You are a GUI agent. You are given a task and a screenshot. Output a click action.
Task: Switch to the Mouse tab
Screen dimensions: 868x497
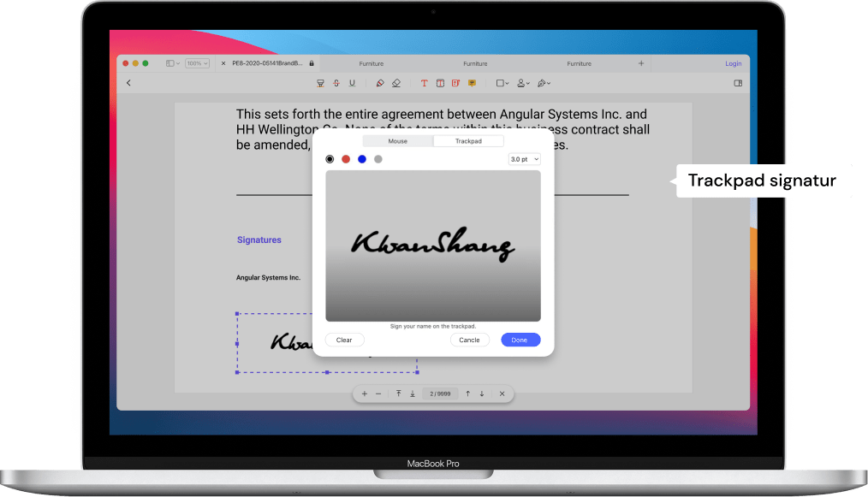(x=398, y=141)
